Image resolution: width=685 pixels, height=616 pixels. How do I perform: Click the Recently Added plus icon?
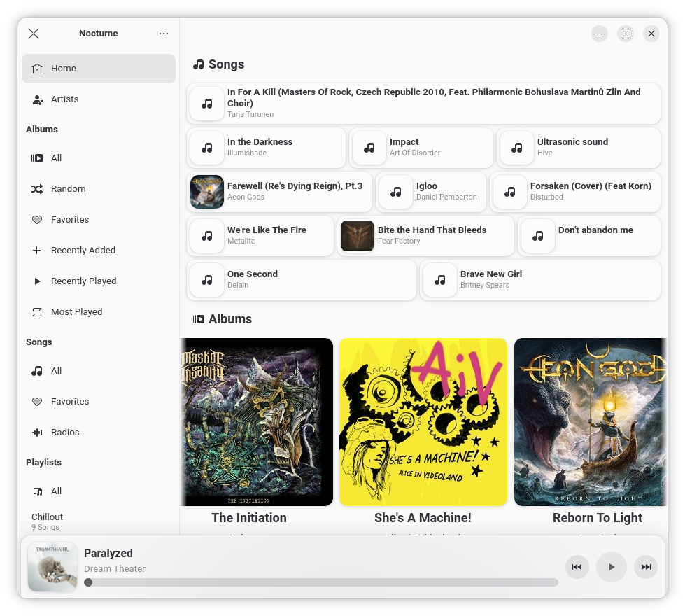[x=37, y=250]
